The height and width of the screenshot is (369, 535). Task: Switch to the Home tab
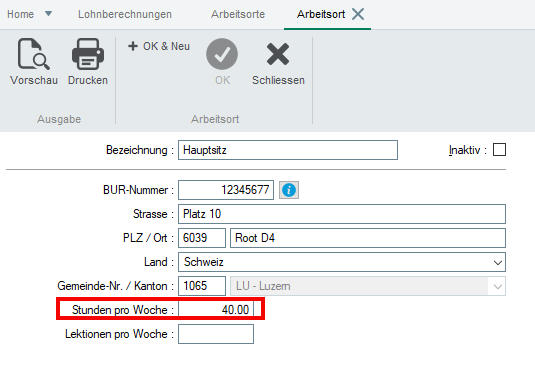pos(20,14)
